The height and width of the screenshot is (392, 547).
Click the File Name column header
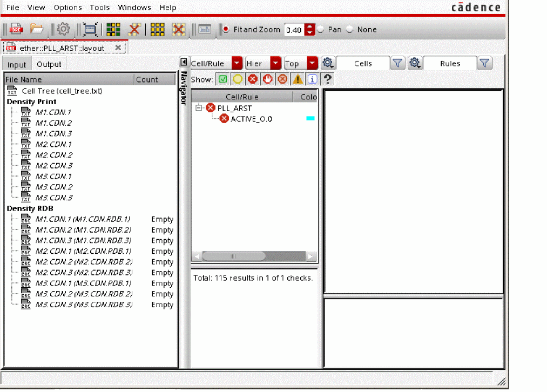click(x=69, y=79)
